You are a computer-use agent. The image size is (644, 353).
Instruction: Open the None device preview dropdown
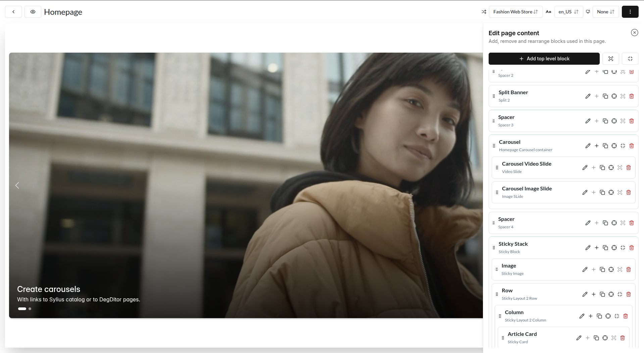[606, 12]
